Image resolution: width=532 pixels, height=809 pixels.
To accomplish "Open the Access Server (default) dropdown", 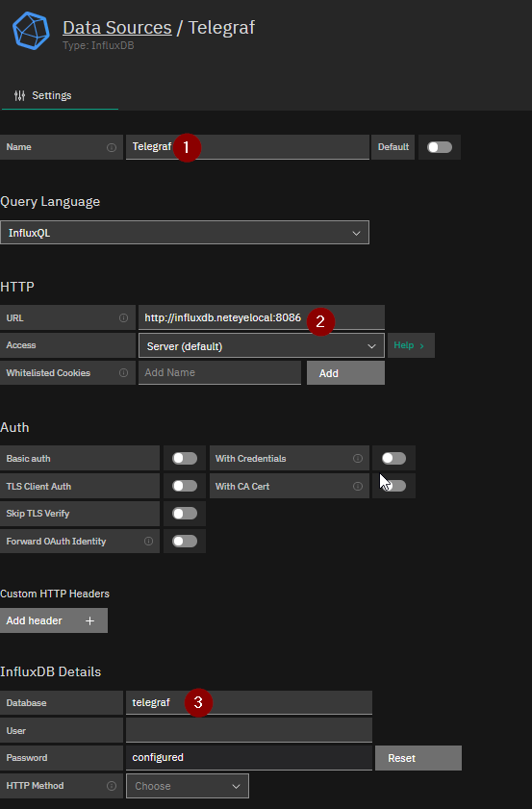I will tap(262, 345).
